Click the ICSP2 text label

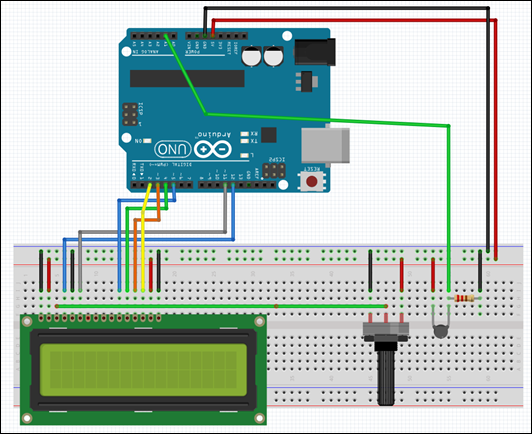tap(277, 159)
